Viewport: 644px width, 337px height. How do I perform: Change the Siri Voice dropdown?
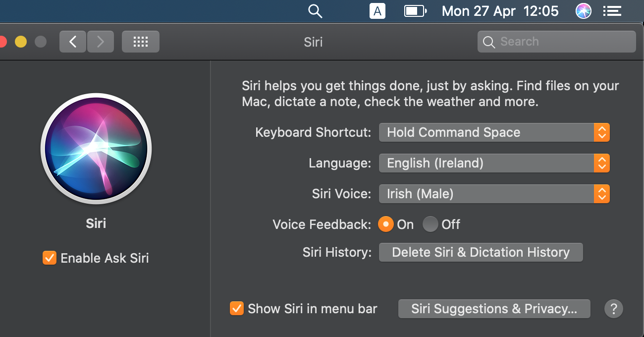click(x=494, y=194)
